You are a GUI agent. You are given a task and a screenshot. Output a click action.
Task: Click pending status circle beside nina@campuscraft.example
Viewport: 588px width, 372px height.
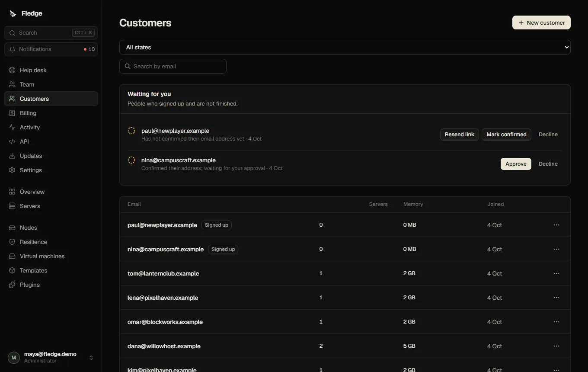[131, 160]
